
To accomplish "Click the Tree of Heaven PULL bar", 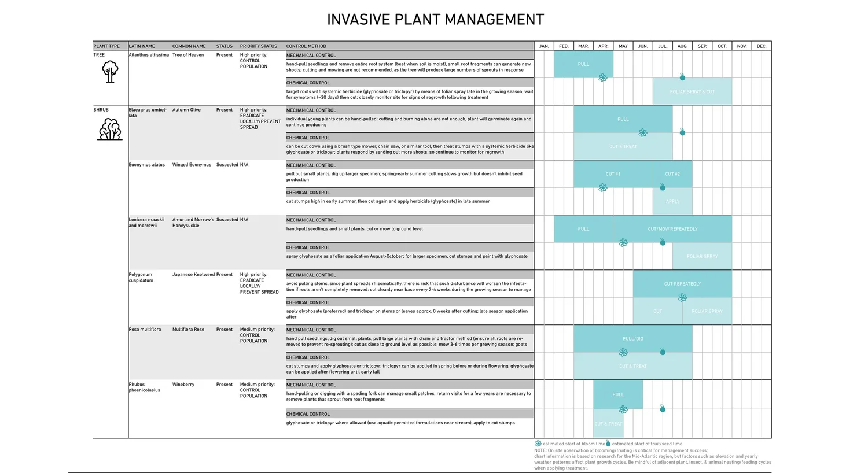I will point(583,64).
